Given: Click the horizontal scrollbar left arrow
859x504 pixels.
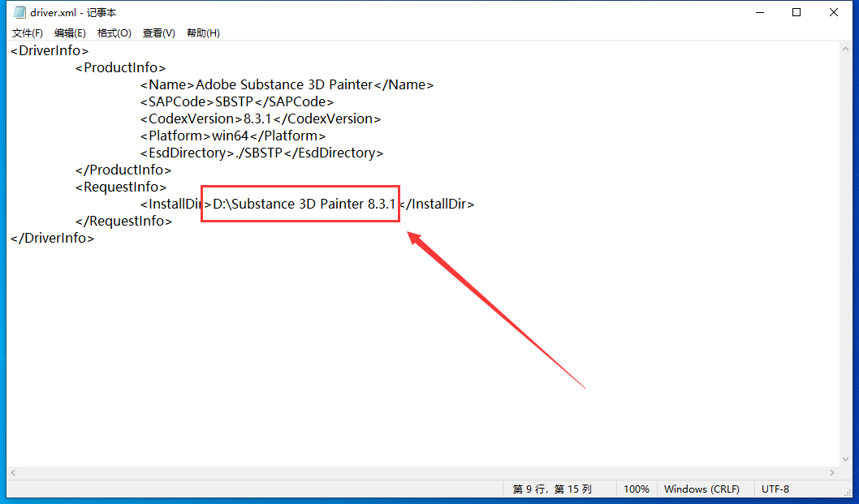Looking at the screenshot, I should click(13, 473).
